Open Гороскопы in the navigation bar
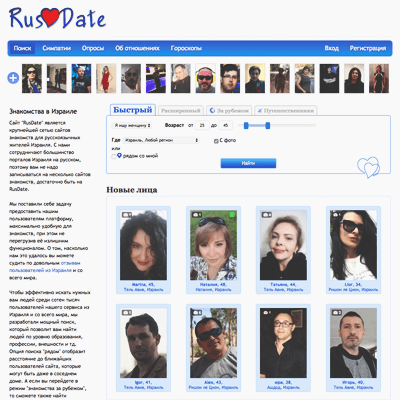 click(186, 48)
